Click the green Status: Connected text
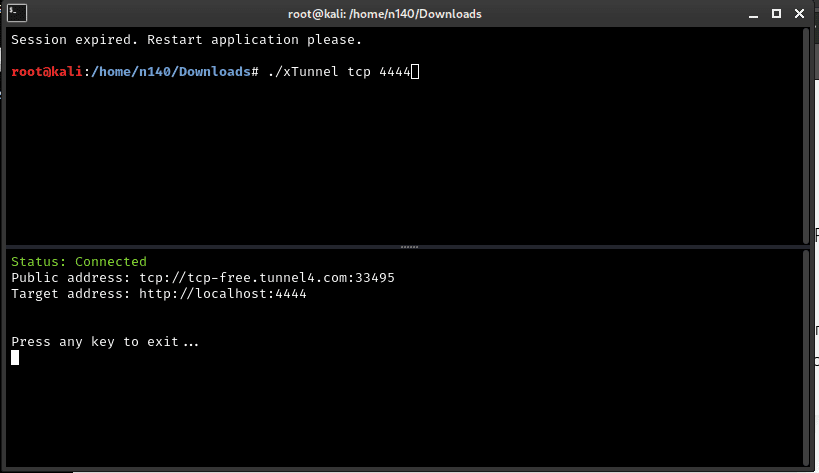The image size is (819, 473). [78, 262]
